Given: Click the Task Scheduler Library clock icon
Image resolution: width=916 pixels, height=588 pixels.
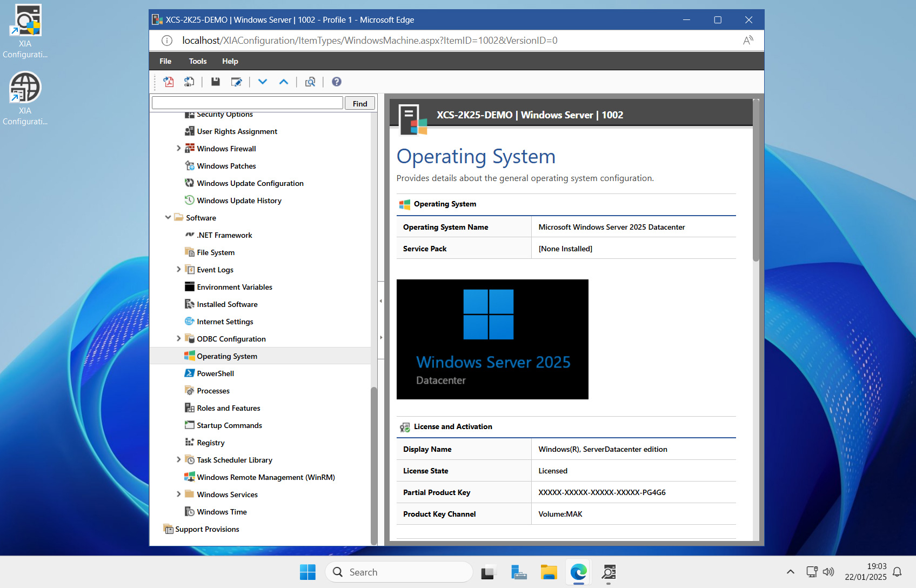Looking at the screenshot, I should 190,459.
